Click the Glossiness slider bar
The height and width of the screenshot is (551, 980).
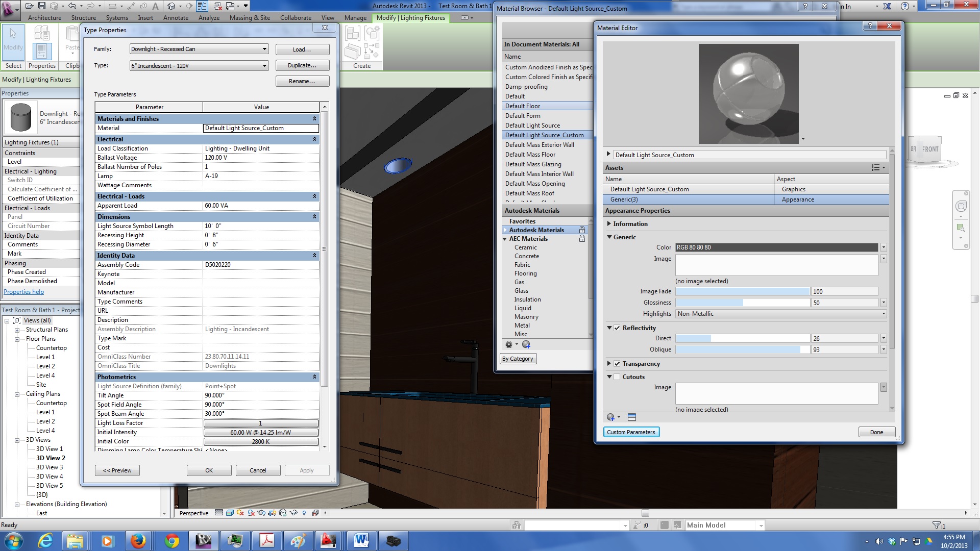pos(742,303)
